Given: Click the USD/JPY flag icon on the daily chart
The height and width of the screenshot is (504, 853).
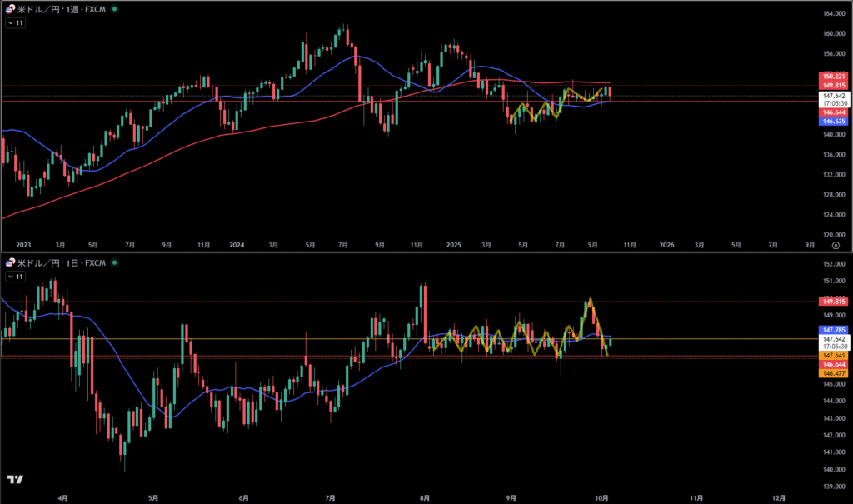Looking at the screenshot, I should (x=9, y=263).
